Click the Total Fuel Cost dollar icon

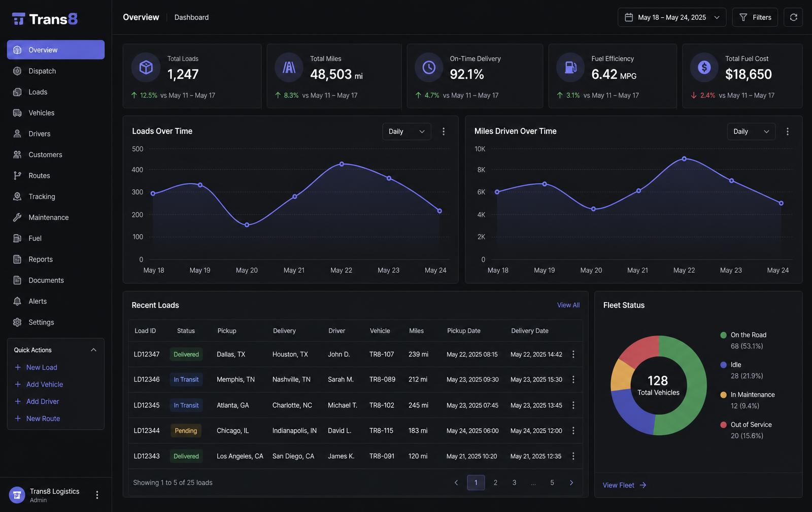pyautogui.click(x=704, y=67)
